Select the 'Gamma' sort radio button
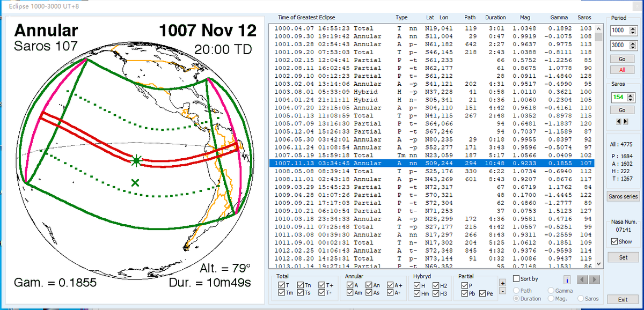The height and width of the screenshot is (310, 644). pos(551,290)
